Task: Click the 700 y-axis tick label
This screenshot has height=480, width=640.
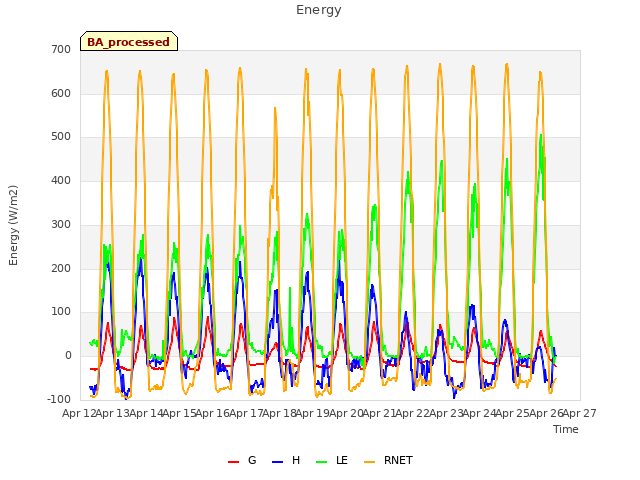Action: [x=61, y=49]
